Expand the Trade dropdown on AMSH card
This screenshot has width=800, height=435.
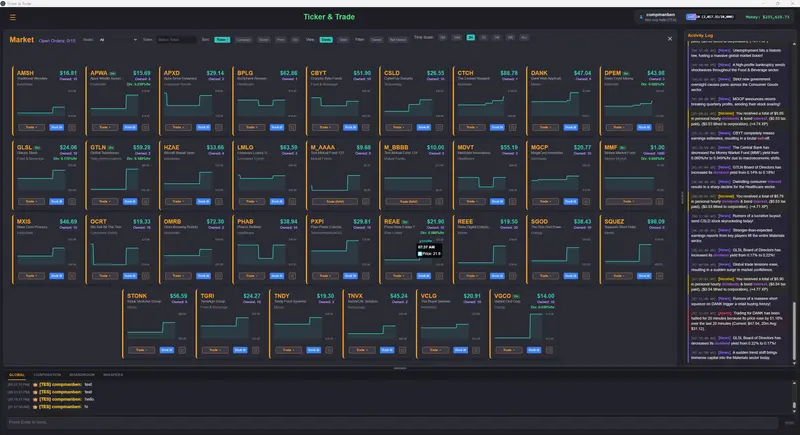pos(32,127)
